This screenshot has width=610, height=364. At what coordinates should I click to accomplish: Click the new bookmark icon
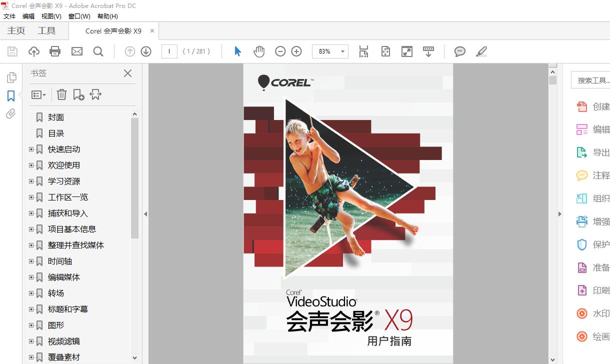click(78, 94)
